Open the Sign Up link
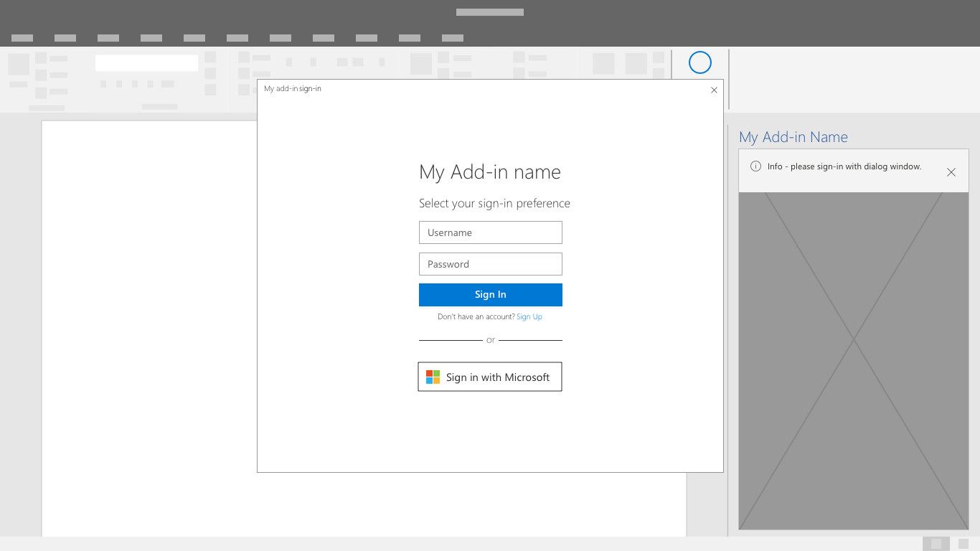 pyautogui.click(x=529, y=316)
